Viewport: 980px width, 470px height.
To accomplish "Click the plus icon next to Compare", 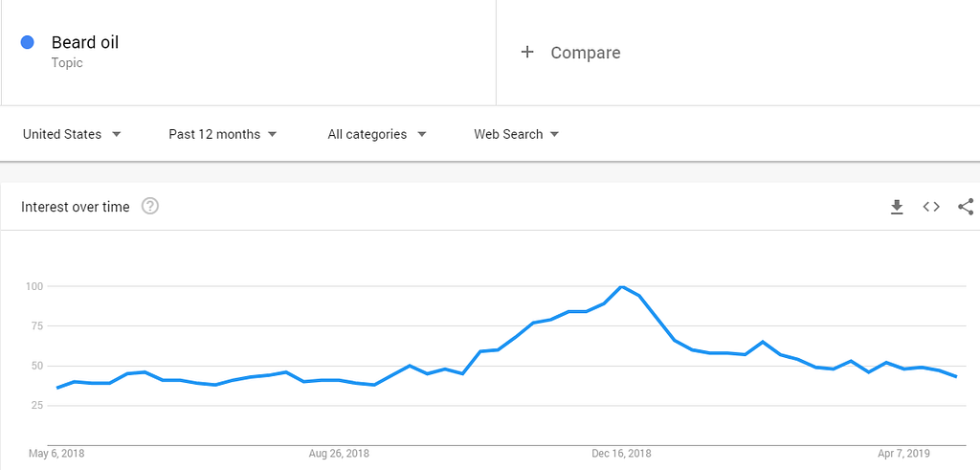I will tap(527, 53).
